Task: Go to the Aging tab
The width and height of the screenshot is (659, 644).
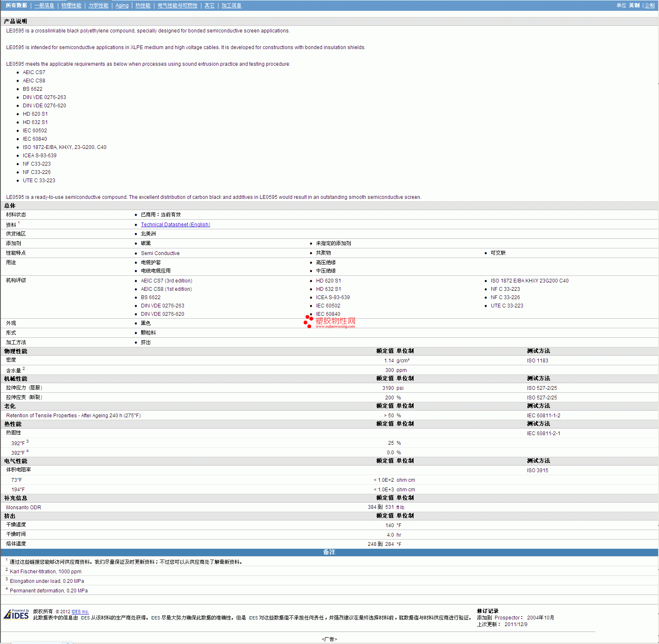Action: point(122,5)
